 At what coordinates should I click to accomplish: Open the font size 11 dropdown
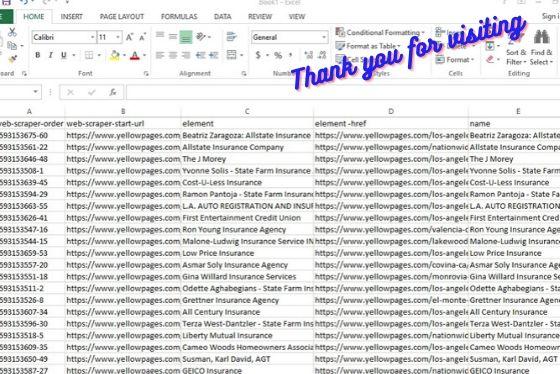pos(118,37)
